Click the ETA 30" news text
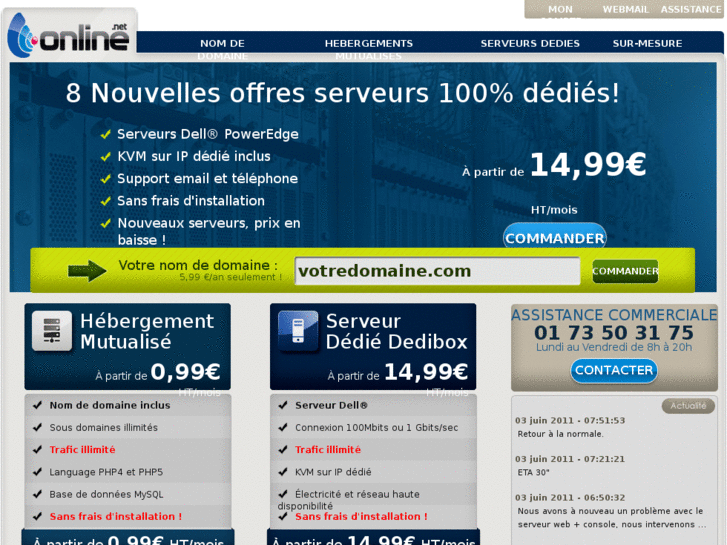The image size is (727, 545). click(x=533, y=473)
